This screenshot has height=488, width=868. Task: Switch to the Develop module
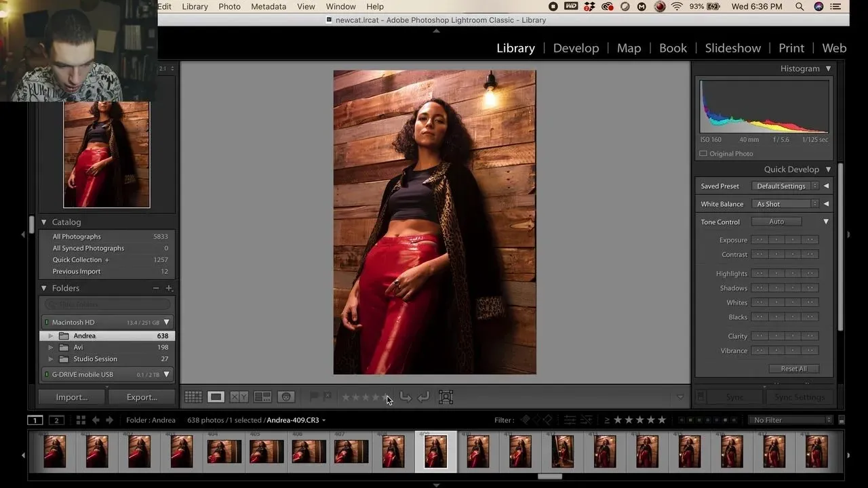point(576,48)
